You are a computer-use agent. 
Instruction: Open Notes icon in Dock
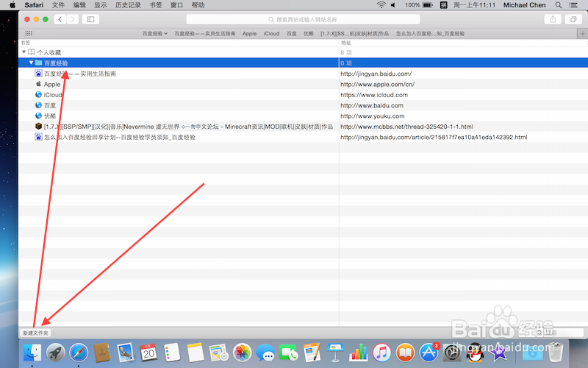(196, 353)
